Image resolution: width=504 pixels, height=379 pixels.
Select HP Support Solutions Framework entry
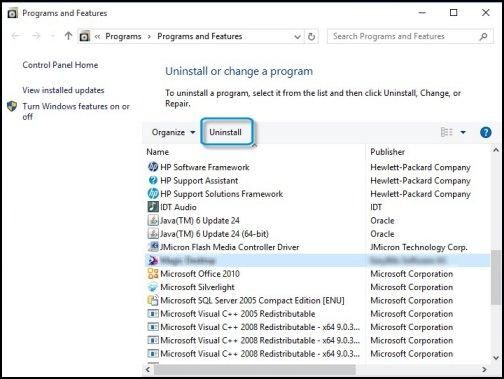[x=222, y=194]
